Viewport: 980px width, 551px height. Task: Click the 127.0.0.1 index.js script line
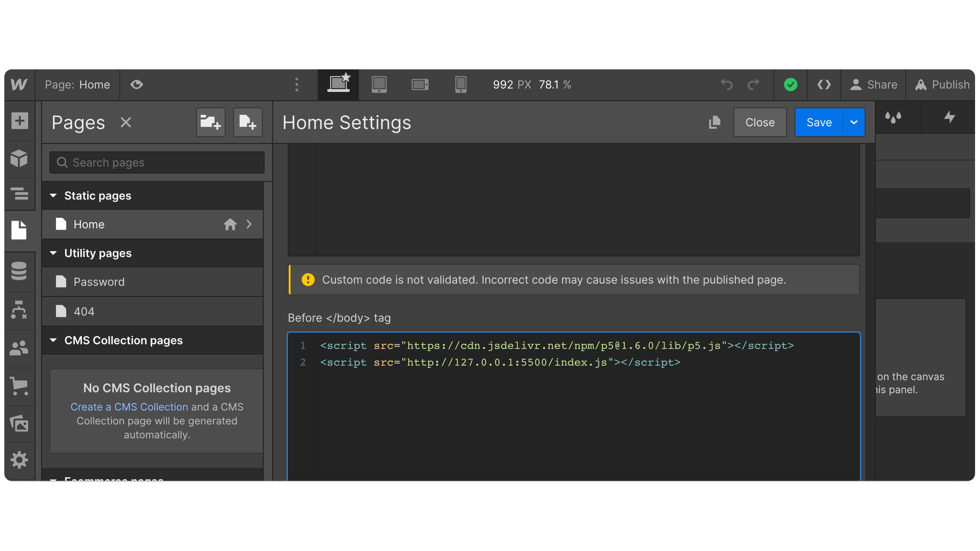(500, 362)
